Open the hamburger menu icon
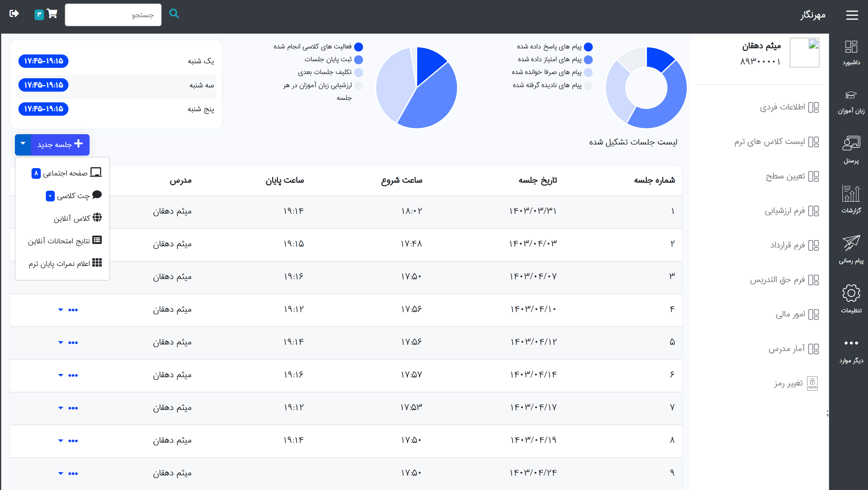Viewport: 868px width, 490px height. (x=852, y=15)
